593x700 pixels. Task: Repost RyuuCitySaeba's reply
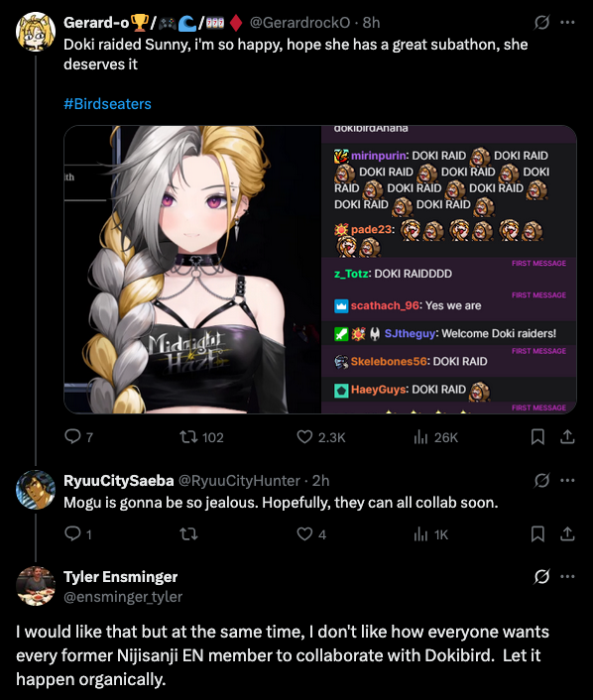click(188, 534)
